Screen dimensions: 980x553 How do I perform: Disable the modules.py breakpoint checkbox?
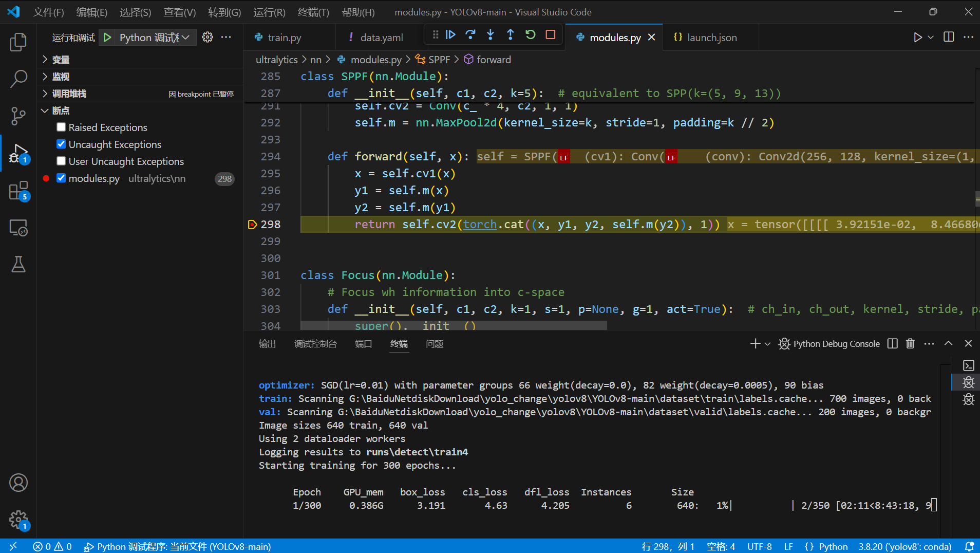pos(61,178)
